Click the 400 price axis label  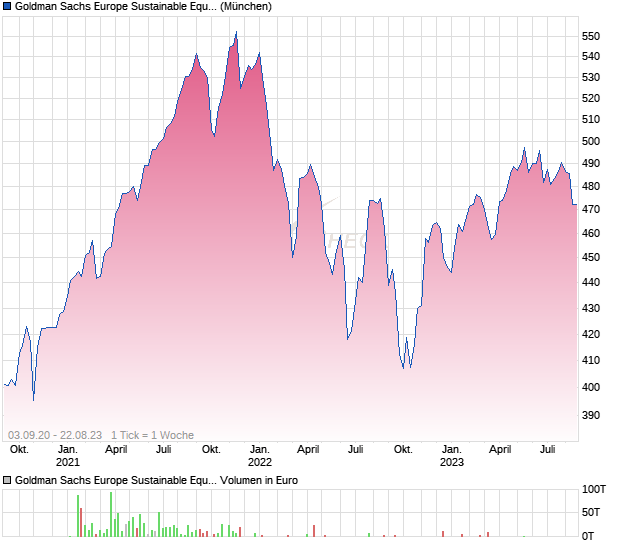[x=591, y=387]
